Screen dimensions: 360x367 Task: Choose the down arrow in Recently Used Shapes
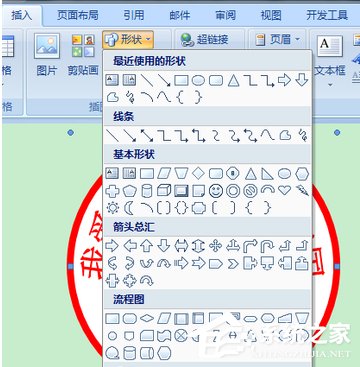pos(302,80)
